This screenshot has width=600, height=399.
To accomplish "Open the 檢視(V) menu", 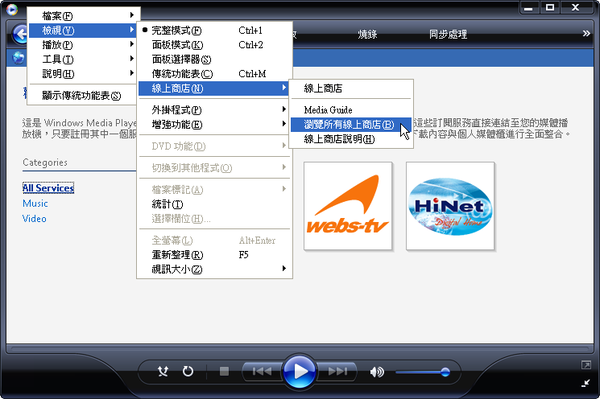I will [x=82, y=30].
